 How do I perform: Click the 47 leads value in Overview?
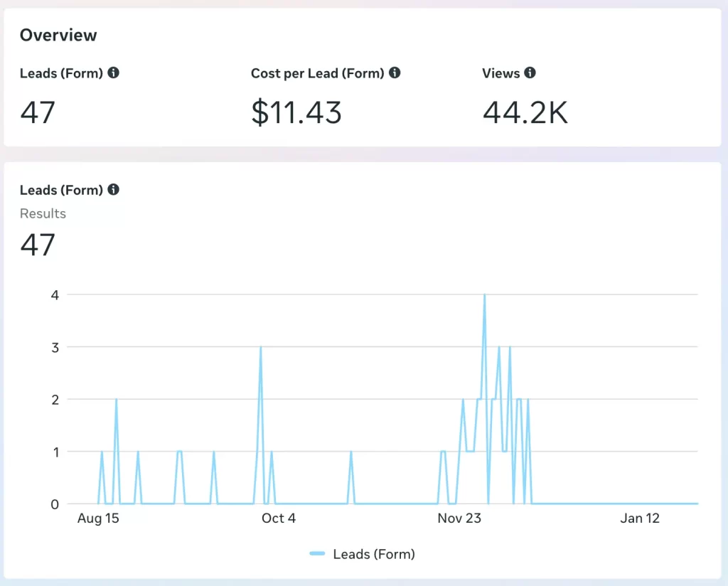tap(38, 112)
